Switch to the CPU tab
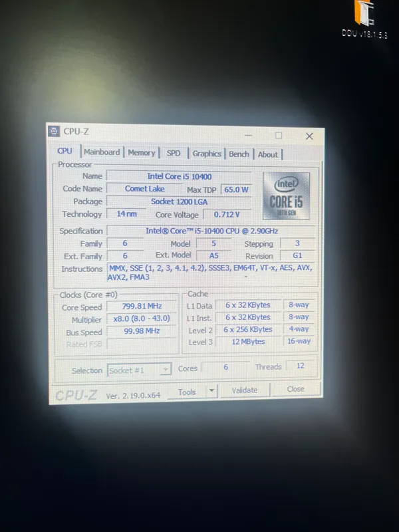399x532 pixels. [65, 151]
